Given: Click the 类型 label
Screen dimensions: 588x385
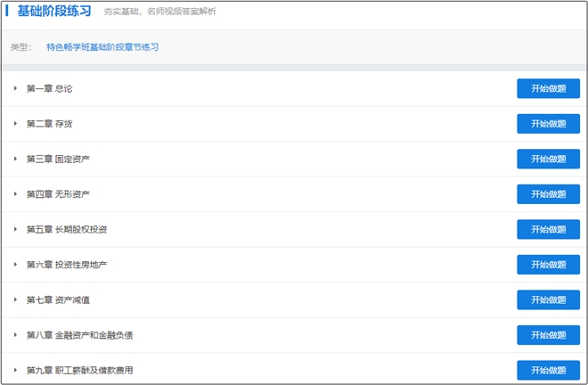Looking at the screenshot, I should tap(20, 47).
